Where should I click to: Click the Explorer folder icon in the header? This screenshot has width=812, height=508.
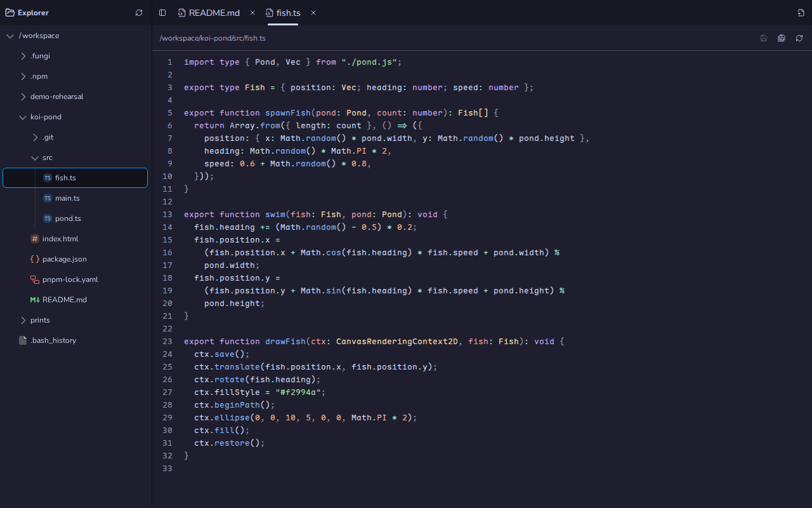10,13
